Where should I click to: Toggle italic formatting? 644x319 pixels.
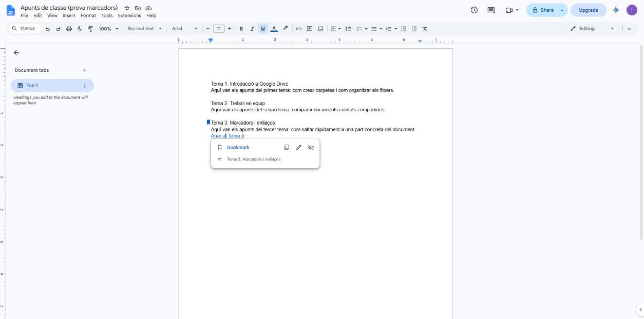252,29
